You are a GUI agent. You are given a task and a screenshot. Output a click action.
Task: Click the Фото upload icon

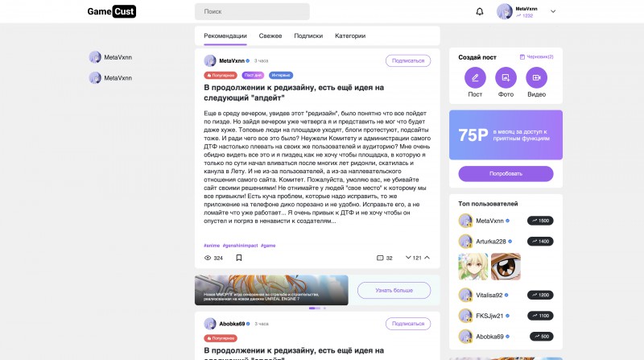[x=506, y=77]
